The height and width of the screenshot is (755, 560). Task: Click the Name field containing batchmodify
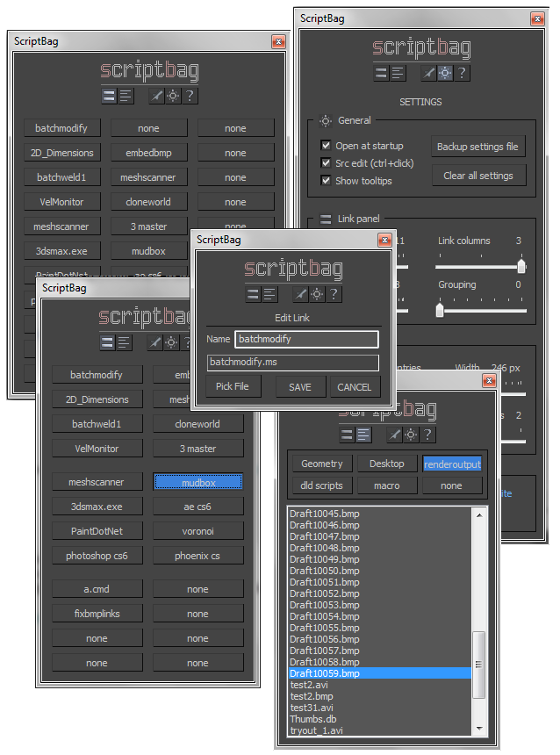click(306, 339)
